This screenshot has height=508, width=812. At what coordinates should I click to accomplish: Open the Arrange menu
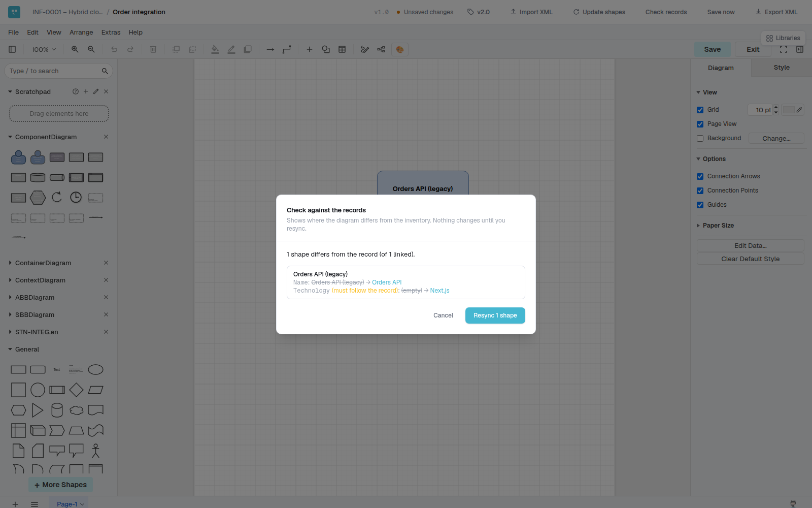[x=81, y=32]
